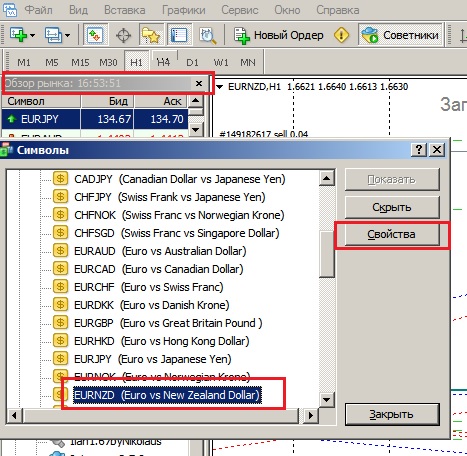This screenshot has height=456, width=467.
Task: Open the Файл menu
Action: coord(39,10)
